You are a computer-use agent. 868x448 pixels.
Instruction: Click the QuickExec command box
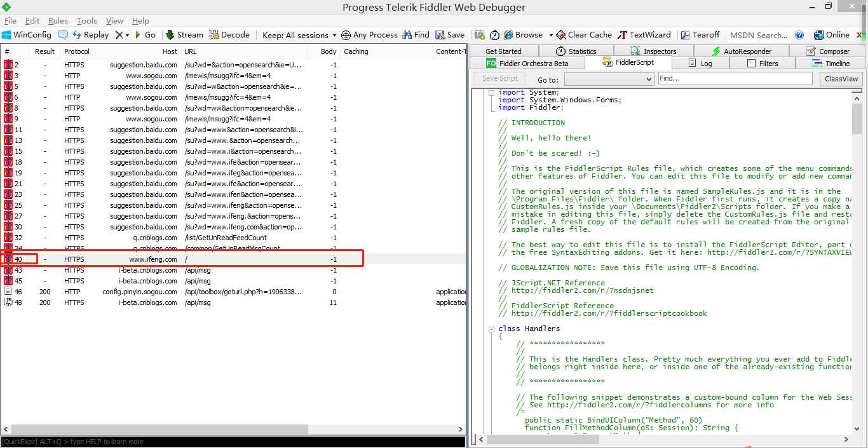(x=233, y=442)
